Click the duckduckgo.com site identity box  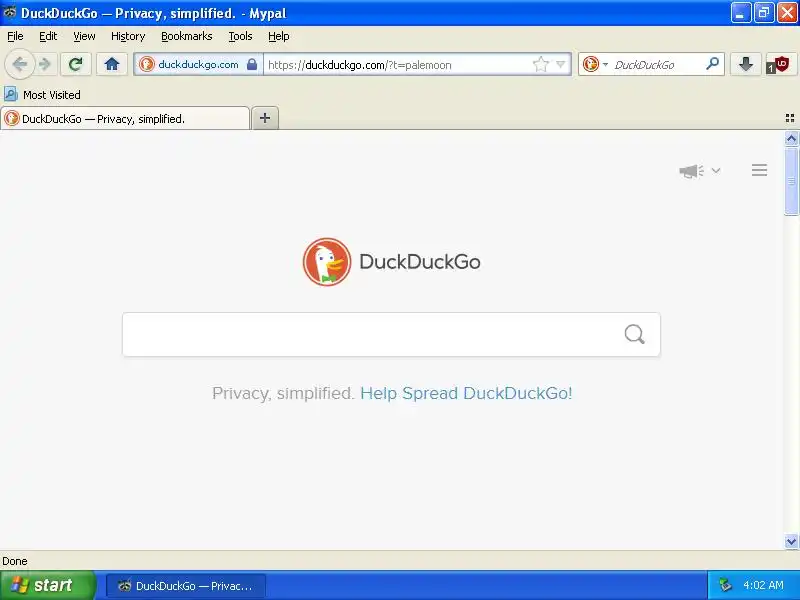(x=198, y=64)
